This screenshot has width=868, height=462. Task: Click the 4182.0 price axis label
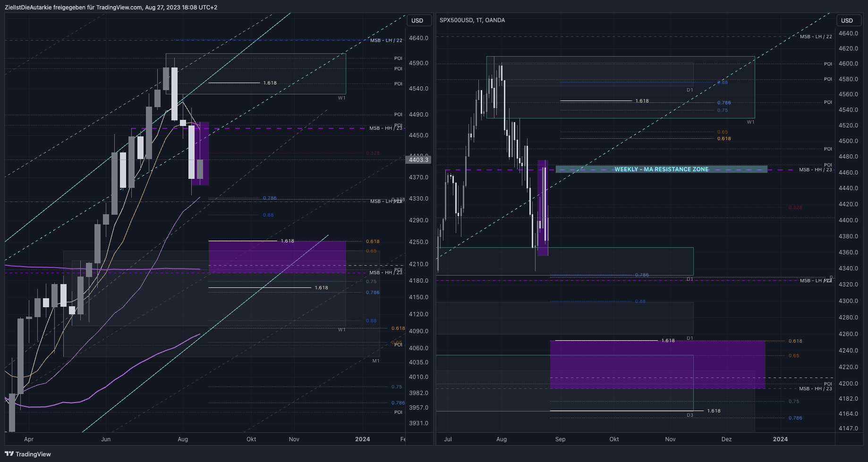pos(848,399)
